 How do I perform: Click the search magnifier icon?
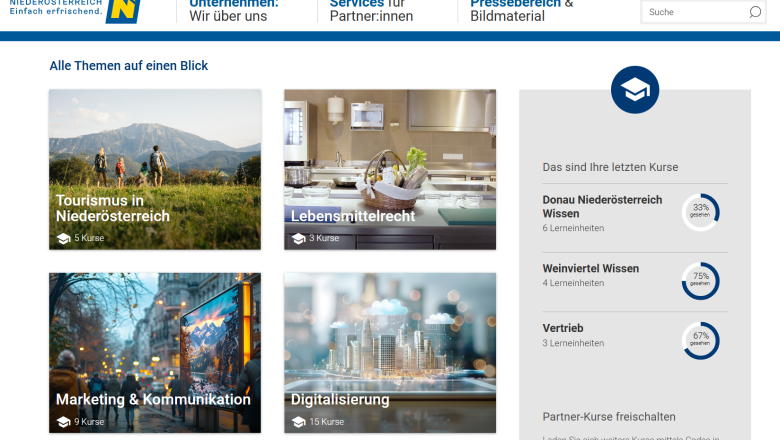pos(755,12)
